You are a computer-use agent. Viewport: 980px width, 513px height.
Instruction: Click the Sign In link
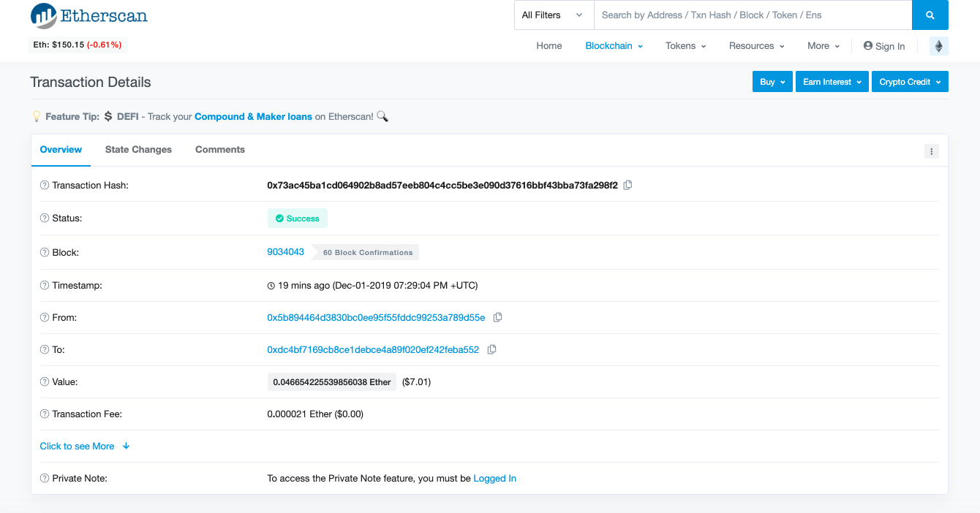[x=884, y=46]
